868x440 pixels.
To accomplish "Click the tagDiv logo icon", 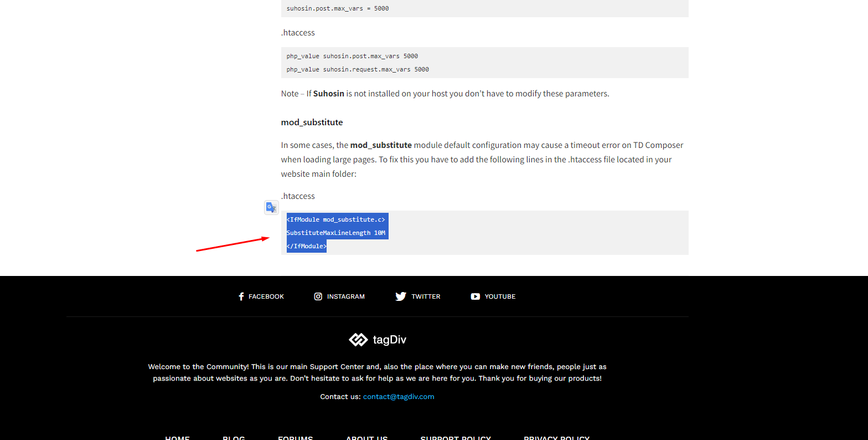I will pyautogui.click(x=358, y=340).
